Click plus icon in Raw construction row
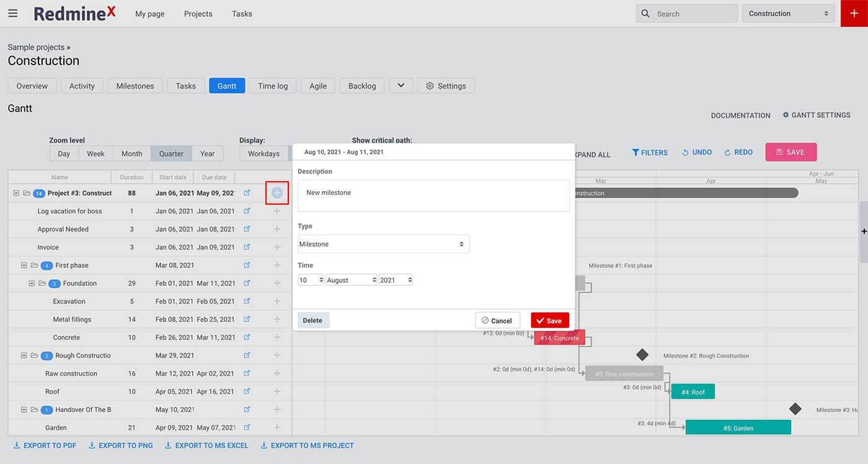Viewport: 868px width, 464px height. click(x=277, y=373)
